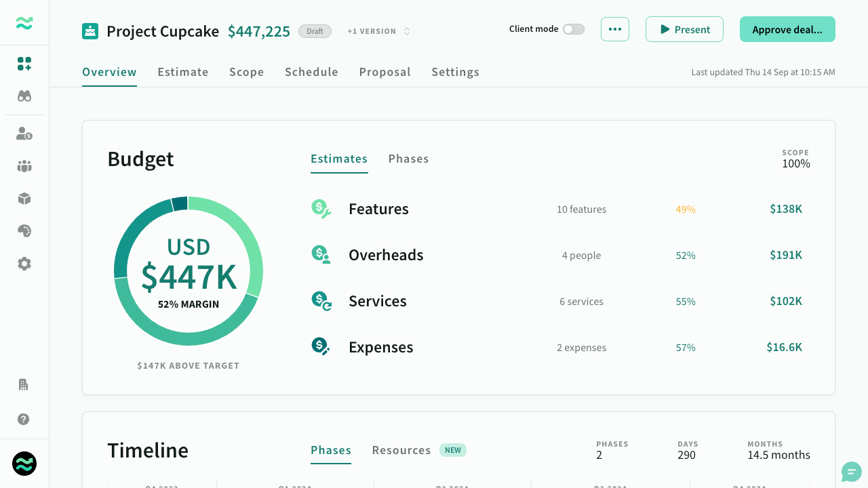Click the cake project icon beside Project Cupcake
The image size is (868, 488).
click(90, 31)
